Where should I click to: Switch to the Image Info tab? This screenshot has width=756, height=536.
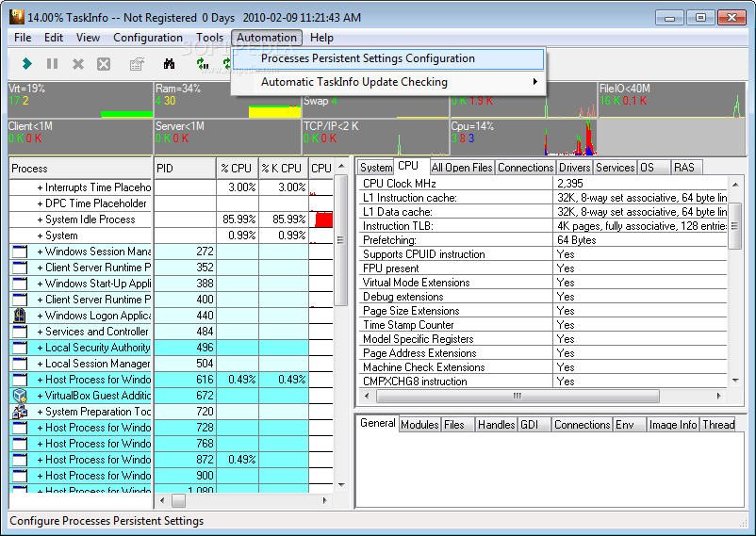pyautogui.click(x=673, y=425)
